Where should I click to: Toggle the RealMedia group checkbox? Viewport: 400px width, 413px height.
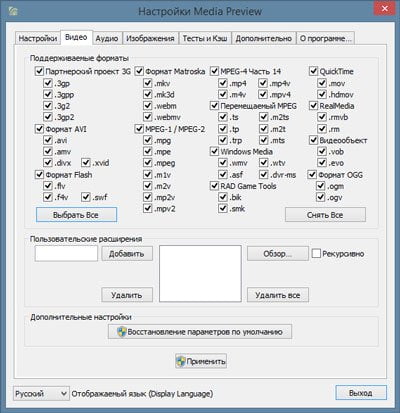[x=313, y=106]
